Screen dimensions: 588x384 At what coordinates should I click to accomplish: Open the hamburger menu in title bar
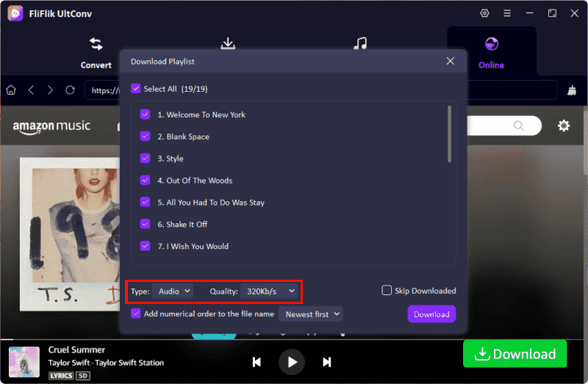(x=507, y=13)
